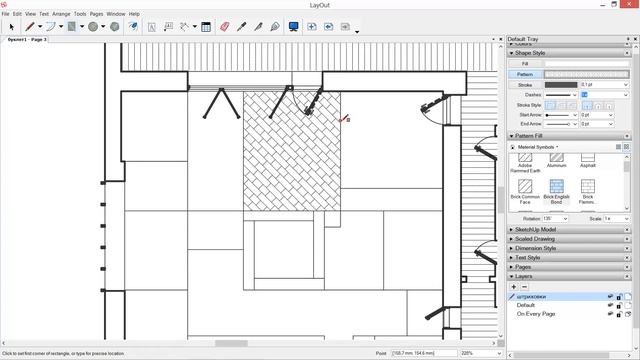Image resolution: width=640 pixels, height=360 pixels.
Task: Open the Edit menu
Action: pos(17,14)
